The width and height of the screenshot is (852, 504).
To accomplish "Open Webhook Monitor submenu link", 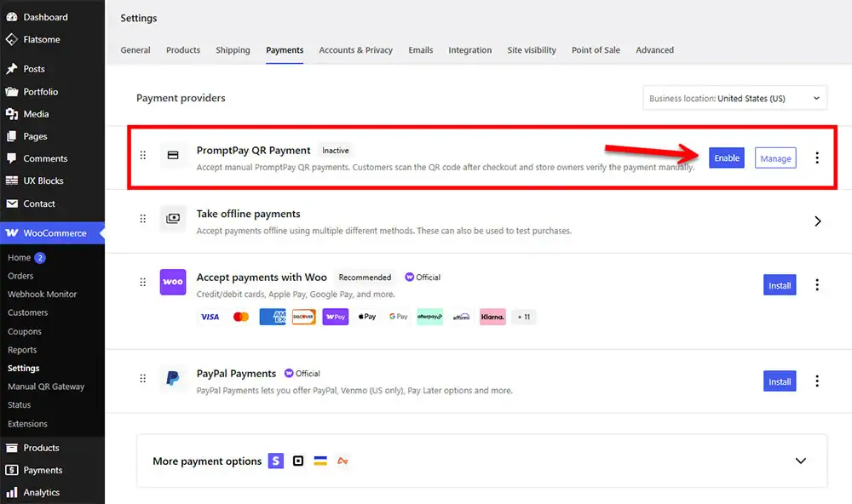I will (43, 295).
